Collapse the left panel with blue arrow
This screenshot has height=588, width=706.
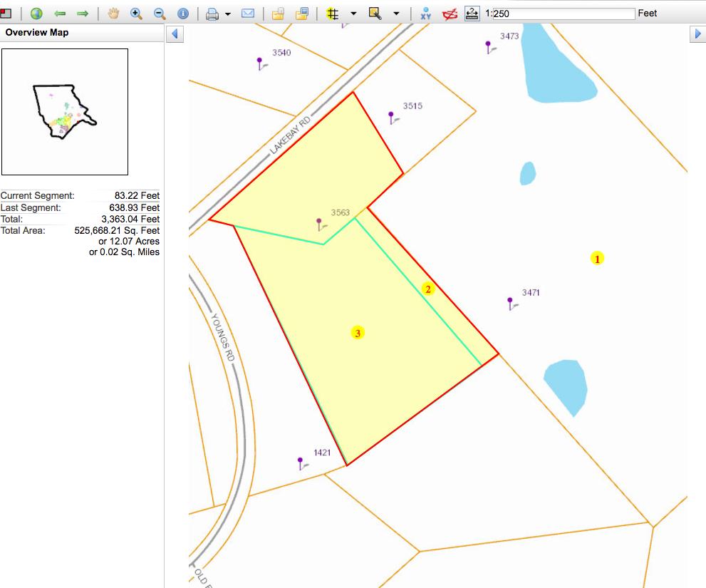click(175, 33)
